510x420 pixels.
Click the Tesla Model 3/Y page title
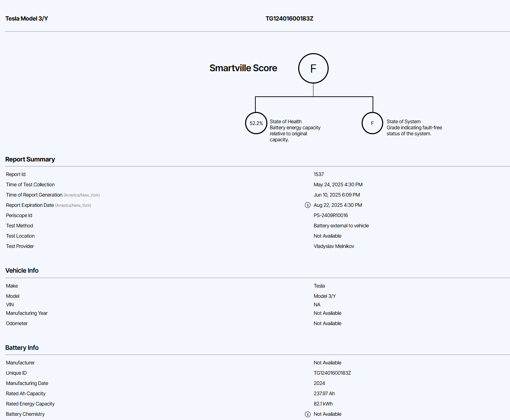pos(27,18)
